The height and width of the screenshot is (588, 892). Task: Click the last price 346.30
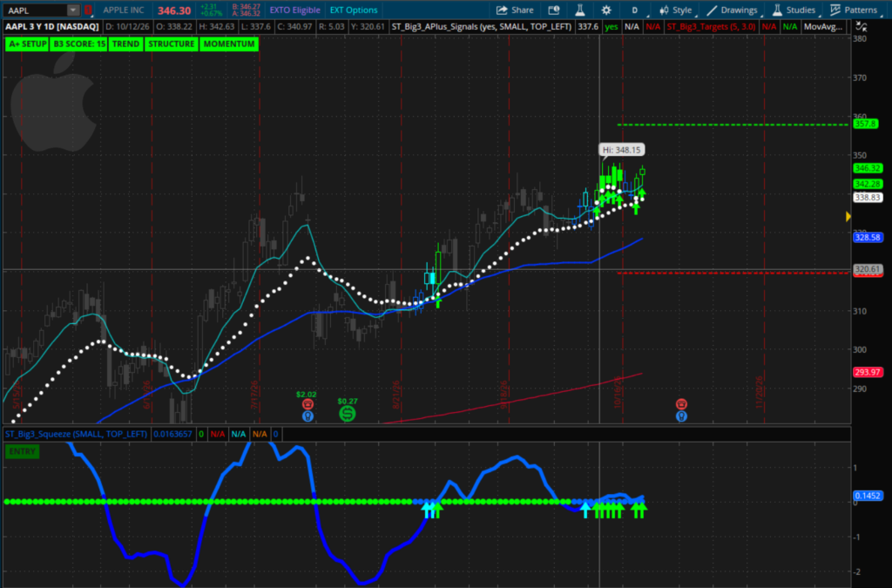[x=174, y=10]
